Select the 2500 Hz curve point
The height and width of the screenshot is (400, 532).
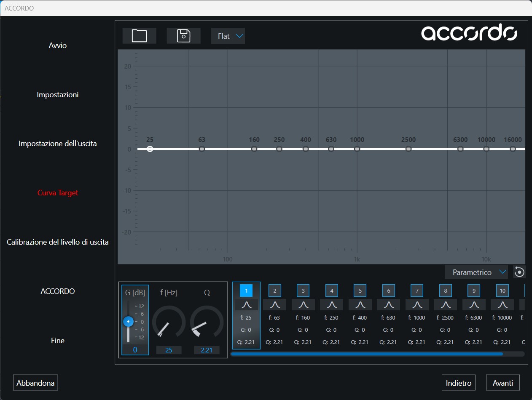(x=408, y=149)
